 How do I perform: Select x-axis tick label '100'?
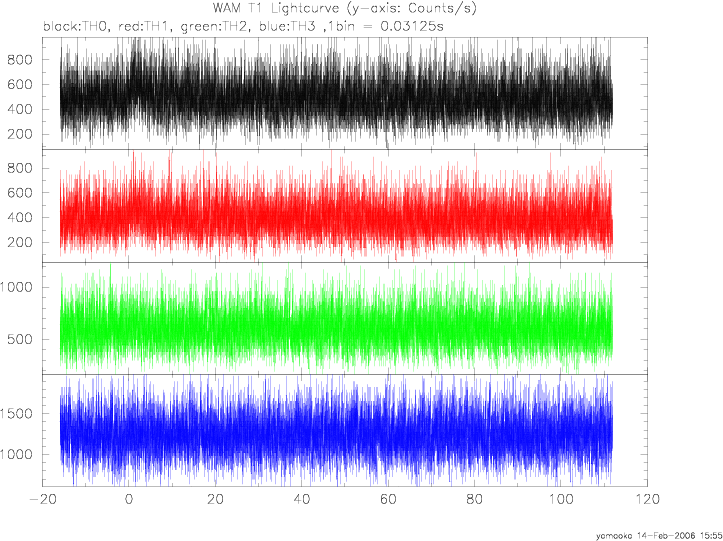pyautogui.click(x=561, y=499)
